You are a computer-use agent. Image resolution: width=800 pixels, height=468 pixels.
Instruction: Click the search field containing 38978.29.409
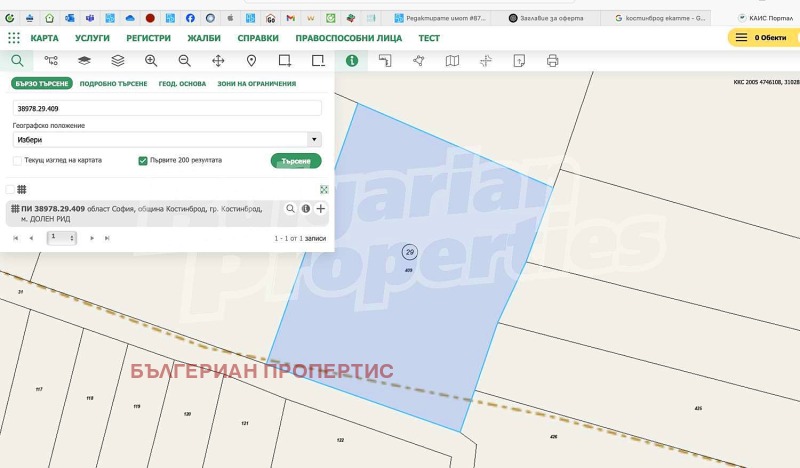(167, 108)
